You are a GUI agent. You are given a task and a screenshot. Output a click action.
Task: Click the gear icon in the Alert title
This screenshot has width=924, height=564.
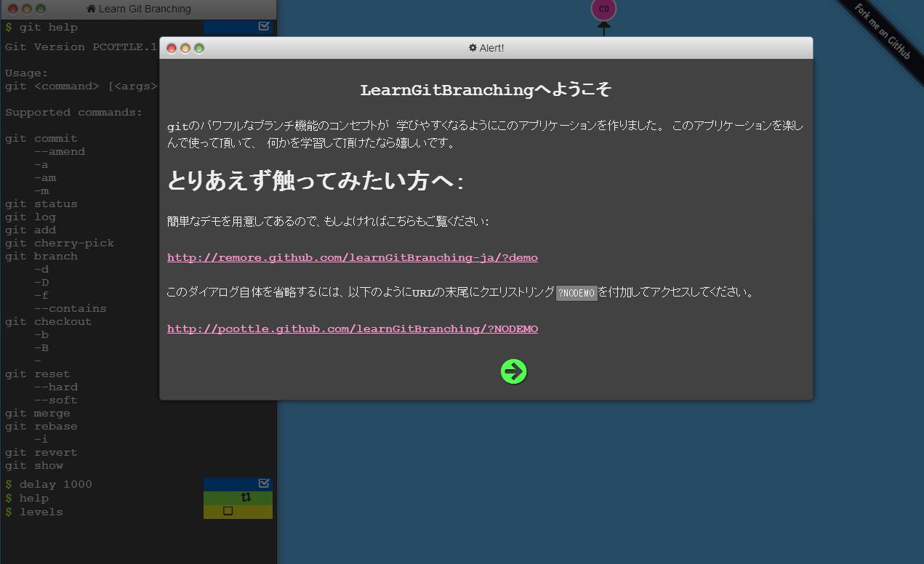[473, 48]
